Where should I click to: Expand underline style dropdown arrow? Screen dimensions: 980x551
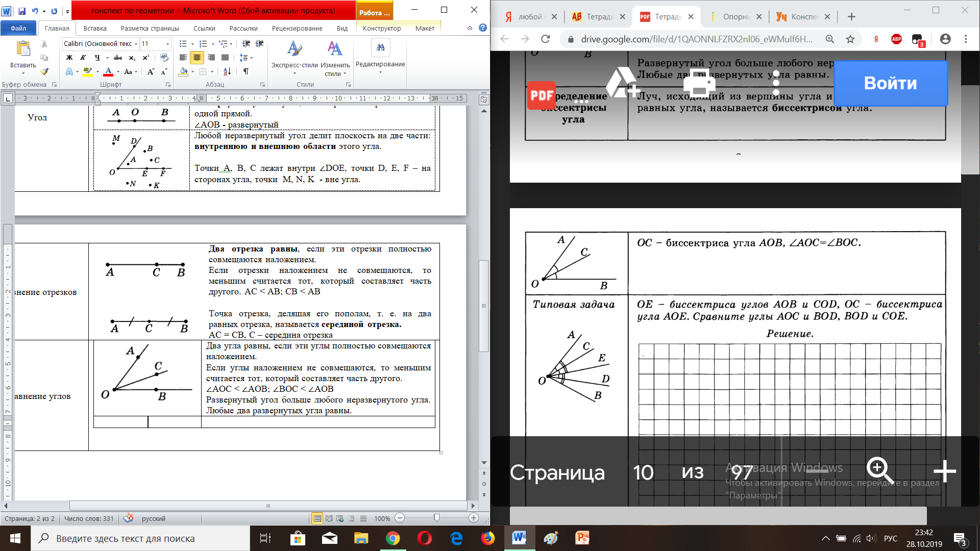107,58
